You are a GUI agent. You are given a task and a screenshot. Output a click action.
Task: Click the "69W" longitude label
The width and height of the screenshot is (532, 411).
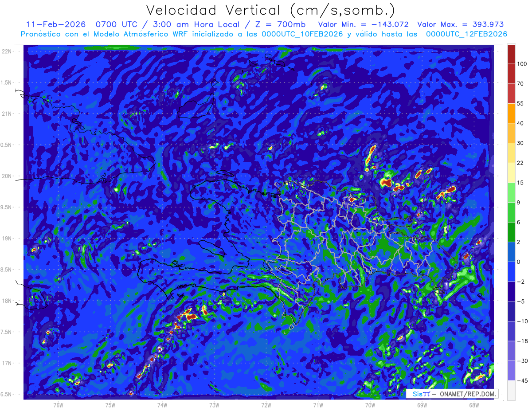(422, 404)
